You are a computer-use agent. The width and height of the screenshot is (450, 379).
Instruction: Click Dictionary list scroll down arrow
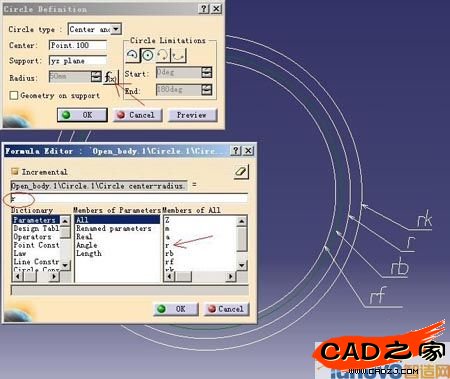point(65,265)
